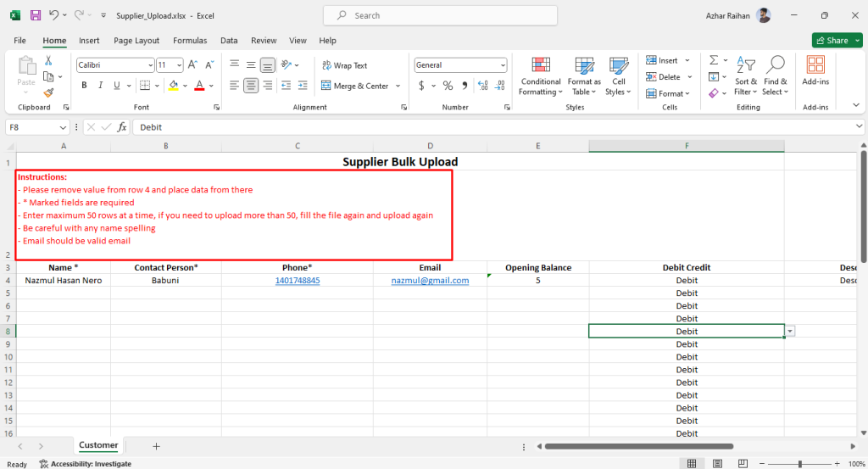This screenshot has width=868, height=469.
Task: Click the Borders icon
Action: (145, 86)
